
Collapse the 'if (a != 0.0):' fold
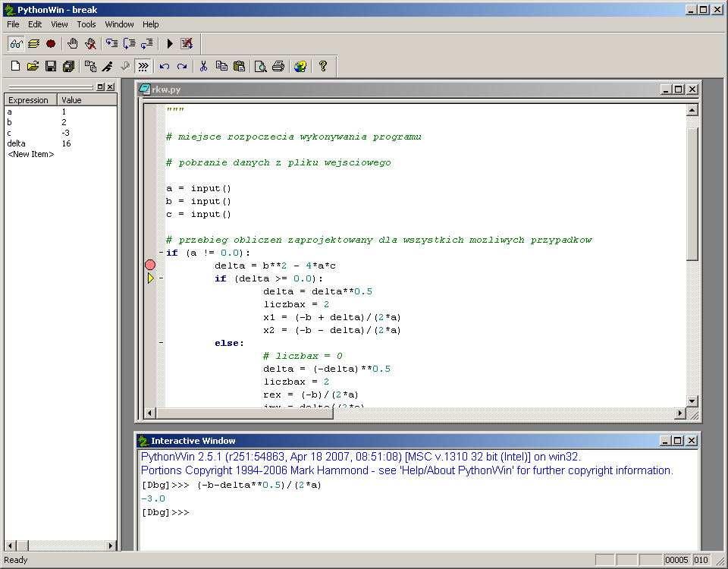coord(161,253)
